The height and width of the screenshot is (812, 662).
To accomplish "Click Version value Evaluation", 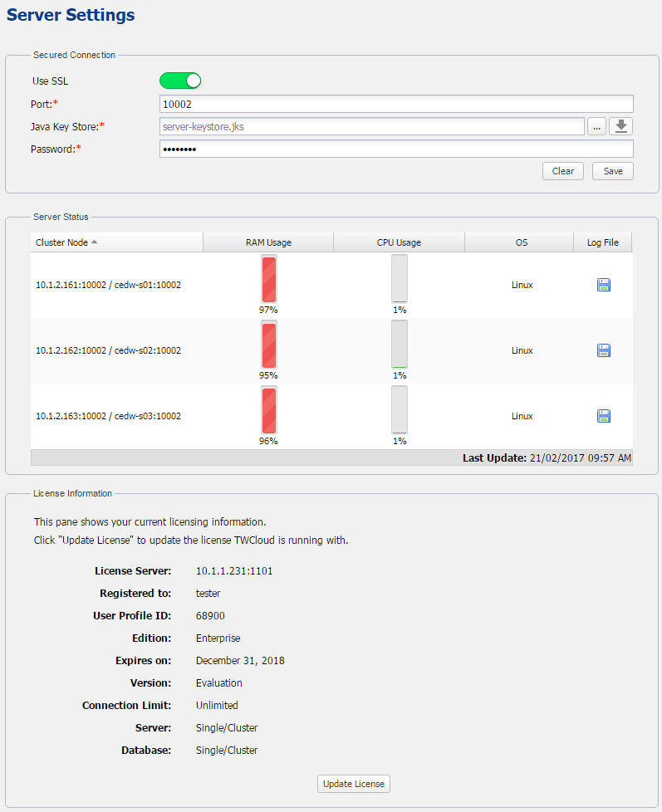I will click(x=219, y=683).
